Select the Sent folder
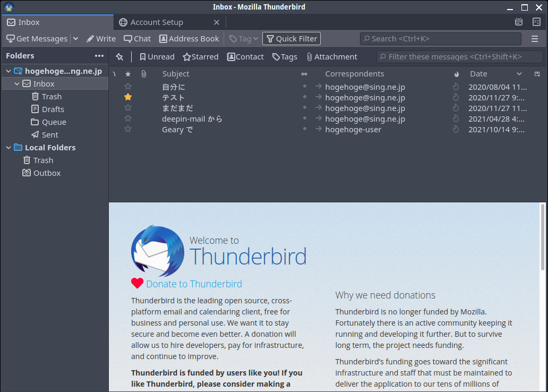This screenshot has height=392, width=548. [x=45, y=135]
